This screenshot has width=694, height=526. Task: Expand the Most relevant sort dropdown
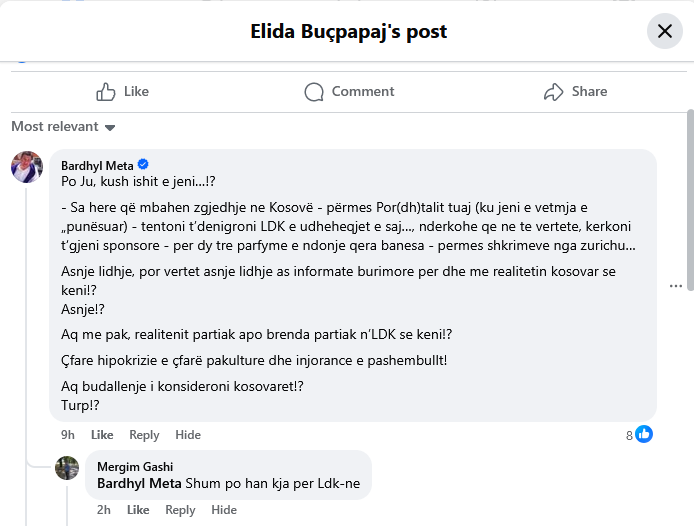pyautogui.click(x=64, y=127)
